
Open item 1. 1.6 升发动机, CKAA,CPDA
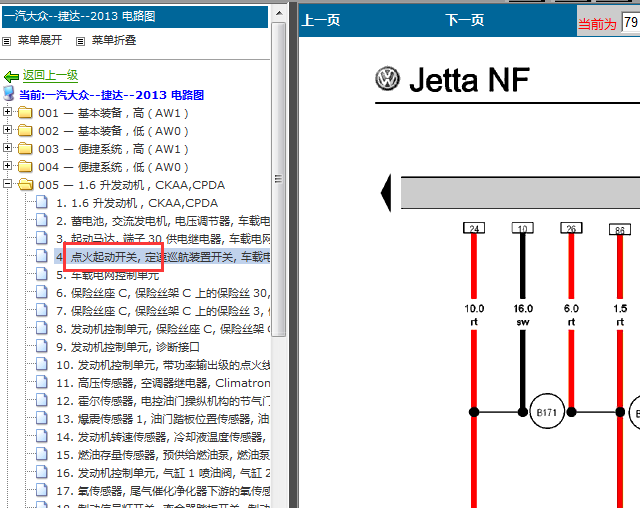tap(137, 203)
